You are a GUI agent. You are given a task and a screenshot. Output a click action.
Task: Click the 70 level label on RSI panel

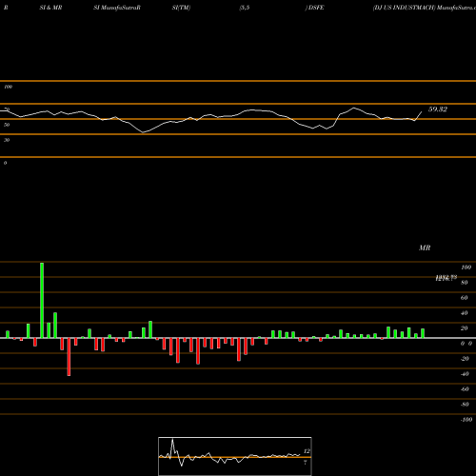7,109
